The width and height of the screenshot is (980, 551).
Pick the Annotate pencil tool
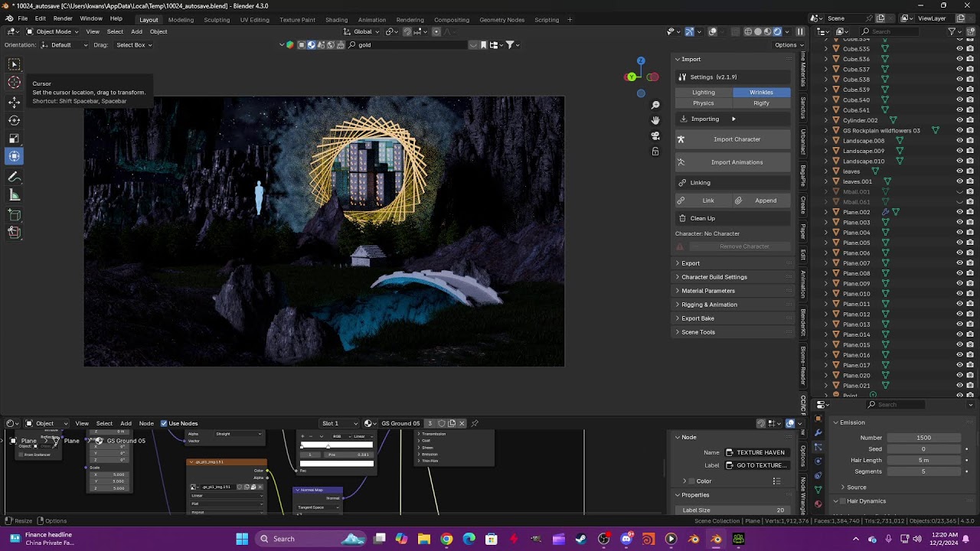(x=14, y=177)
